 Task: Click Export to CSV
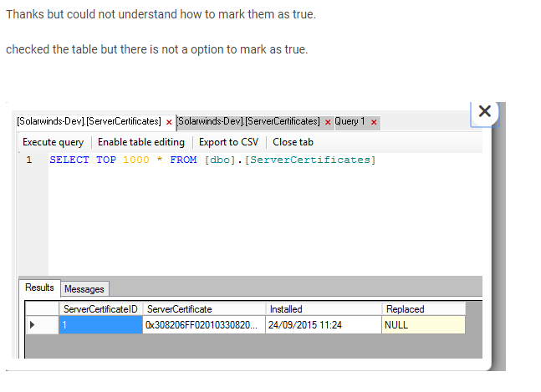(228, 142)
